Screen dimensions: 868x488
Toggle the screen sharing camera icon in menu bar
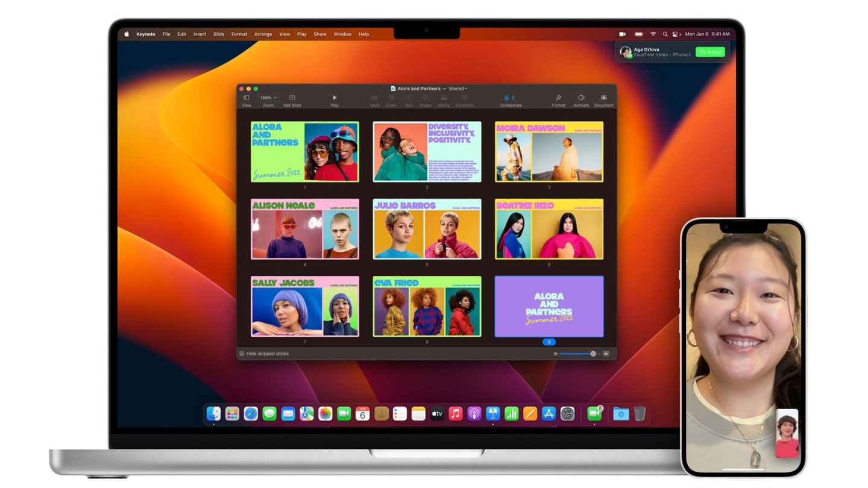[x=623, y=34]
